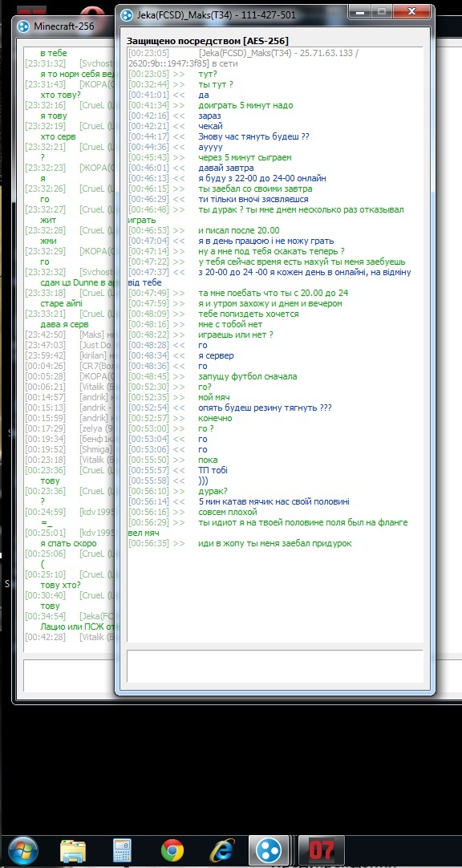Screen dimensions: 462x868
Task: Click the [00:19:52] Shmiga line in Minecraft-256
Action: 70,449
